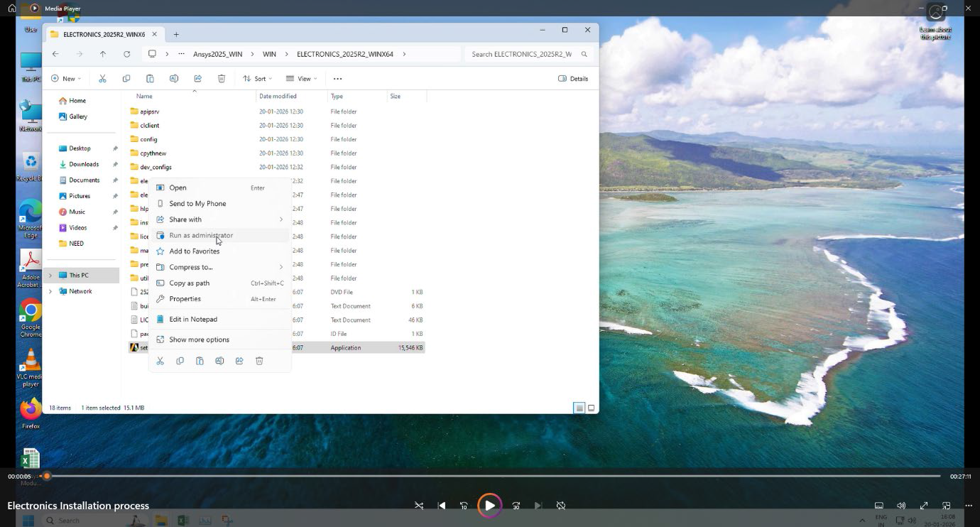Open the View dropdown
This screenshot has width=980, height=527.
[301, 79]
